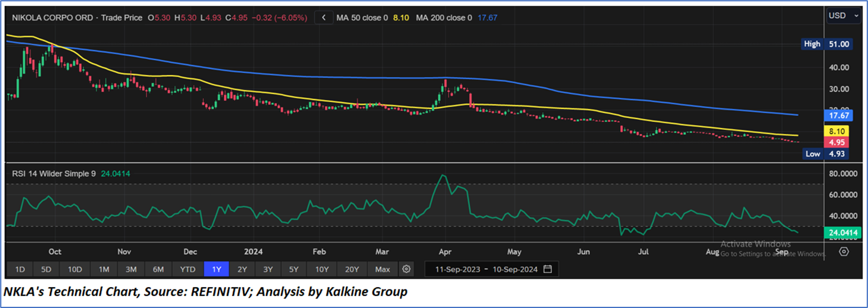Choose the 6M time range
The width and height of the screenshot is (868, 308).
click(x=158, y=269)
